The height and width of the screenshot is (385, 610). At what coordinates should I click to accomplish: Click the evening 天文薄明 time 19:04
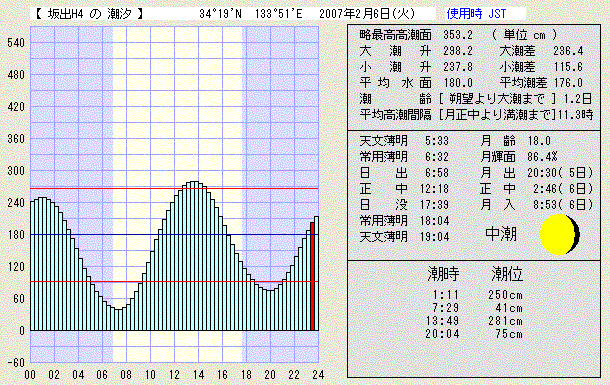pyautogui.click(x=435, y=237)
